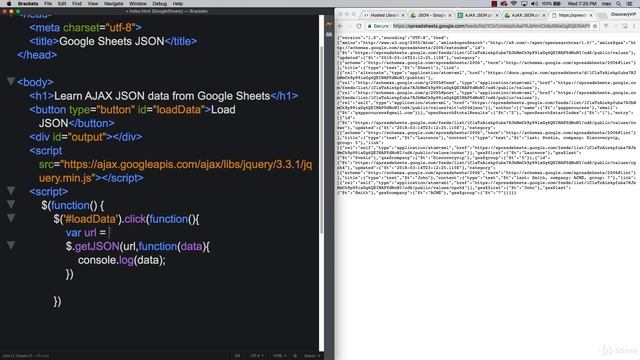Open the Find menu

click(x=77, y=4)
